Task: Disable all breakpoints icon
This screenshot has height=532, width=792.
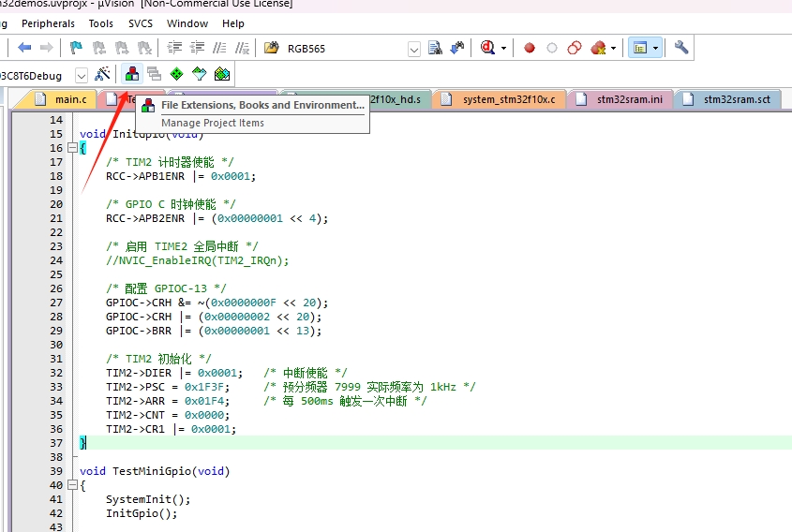Action: coord(575,48)
